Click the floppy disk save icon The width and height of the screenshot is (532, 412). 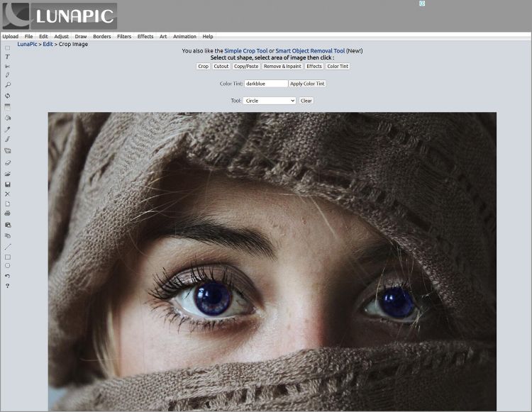tap(8, 184)
